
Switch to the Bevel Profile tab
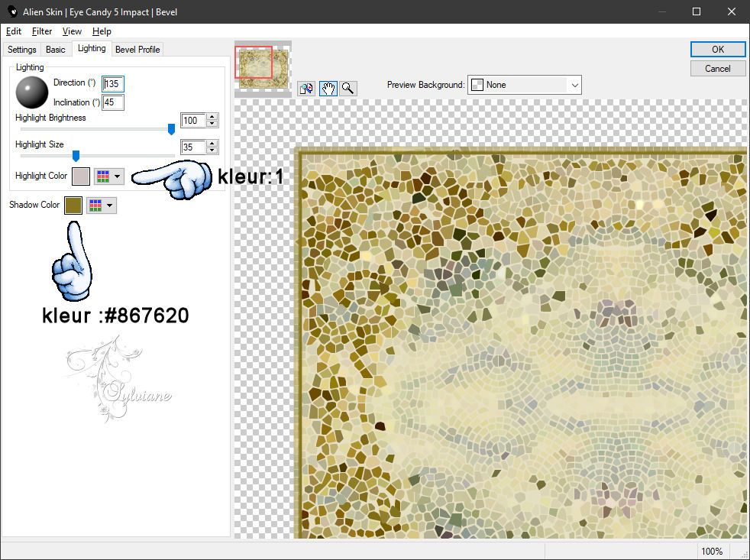click(x=137, y=50)
